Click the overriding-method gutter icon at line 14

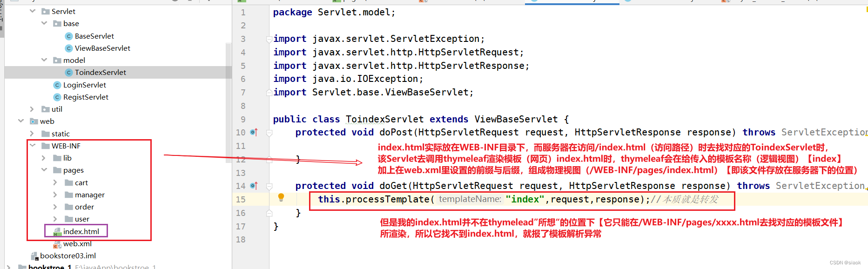tap(254, 185)
